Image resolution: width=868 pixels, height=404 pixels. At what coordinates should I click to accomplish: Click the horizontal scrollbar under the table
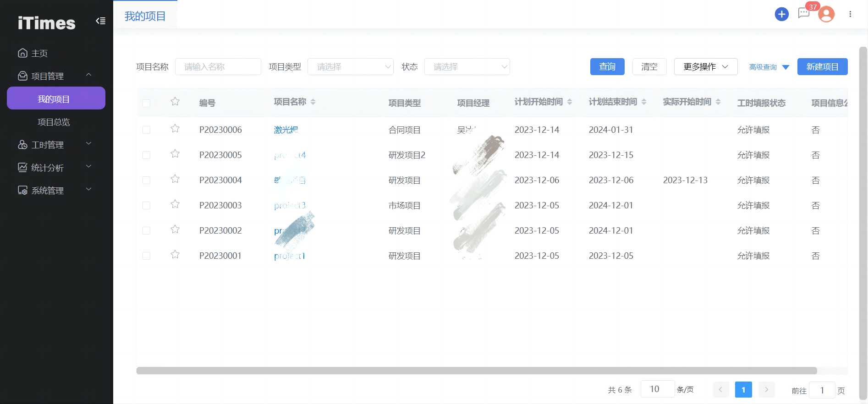(477, 371)
